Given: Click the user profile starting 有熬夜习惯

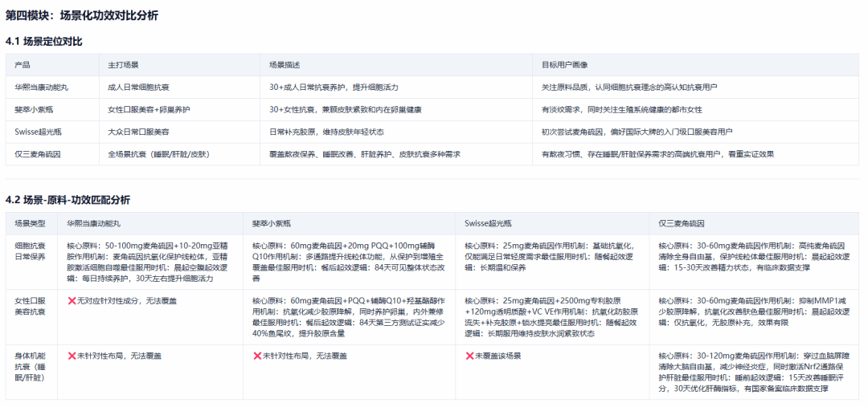Looking at the screenshot, I should (657, 154).
